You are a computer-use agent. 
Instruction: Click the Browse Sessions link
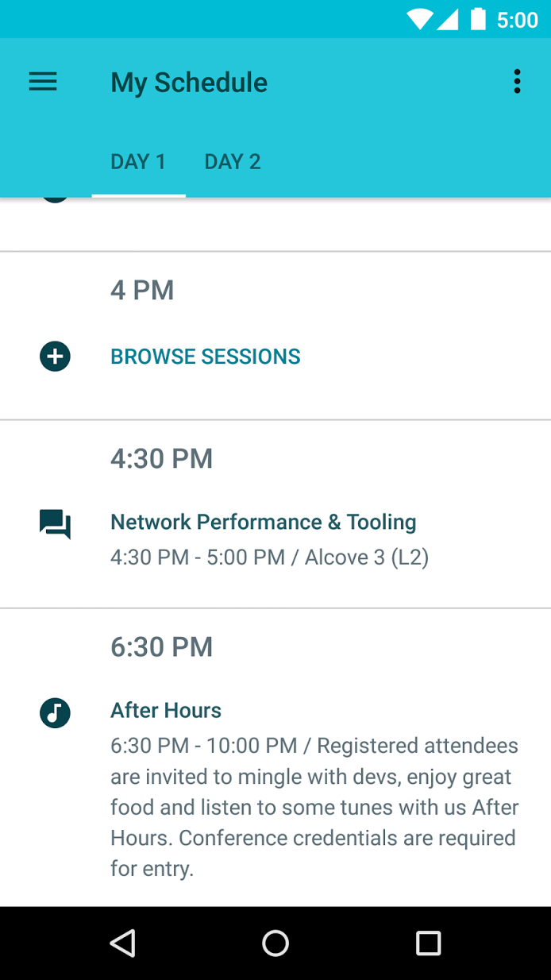click(206, 357)
